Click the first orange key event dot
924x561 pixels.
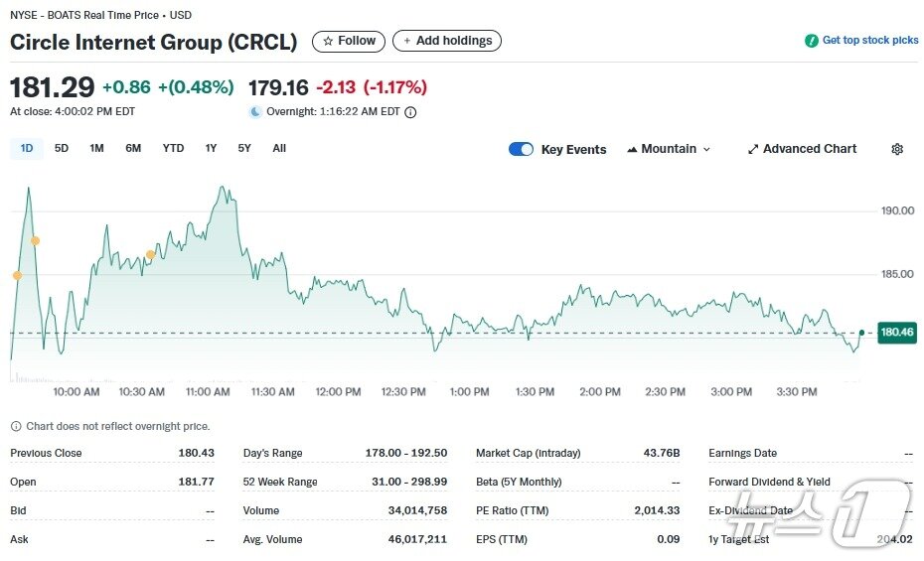(x=17, y=275)
